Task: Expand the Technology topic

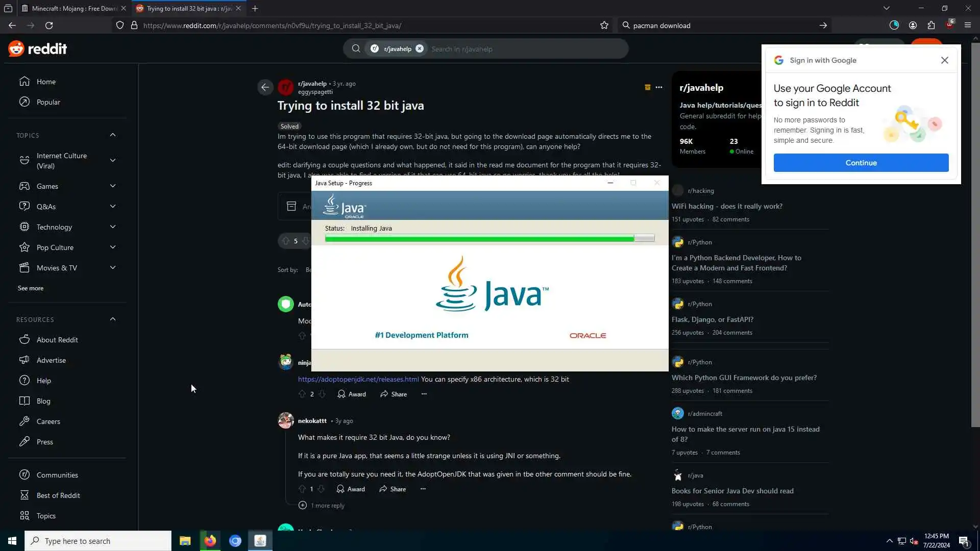Action: coord(113,227)
